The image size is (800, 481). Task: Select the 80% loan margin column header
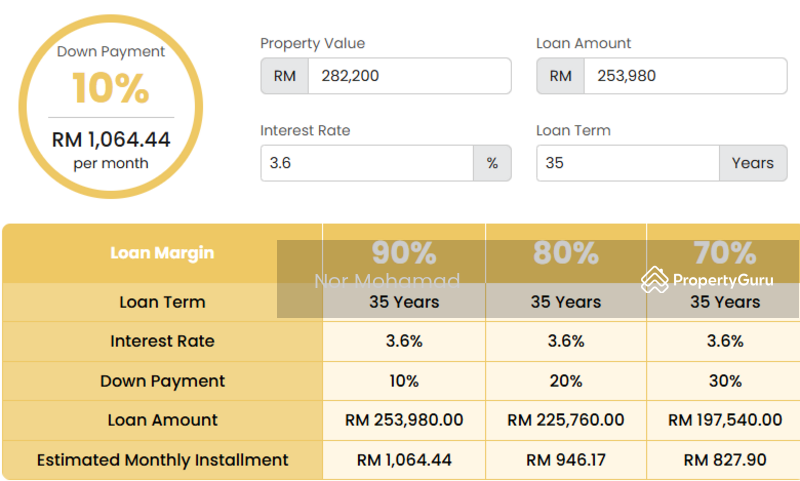click(x=566, y=253)
